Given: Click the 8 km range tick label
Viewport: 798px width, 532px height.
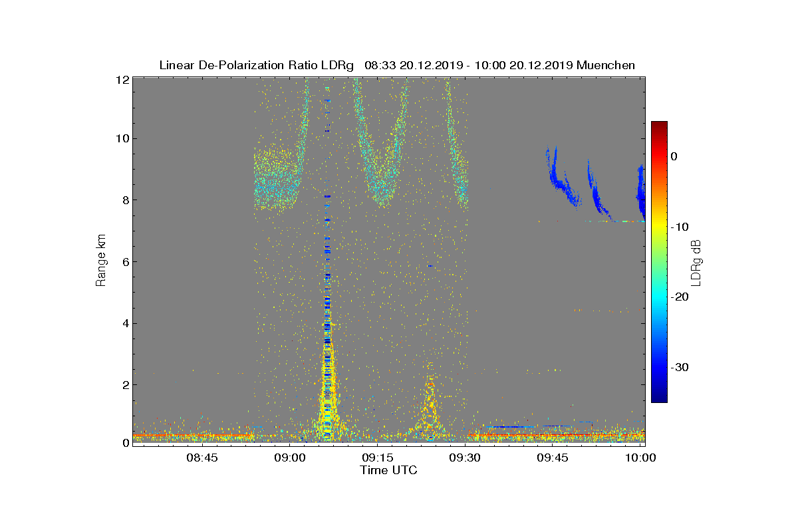Looking at the screenshot, I should coord(126,200).
